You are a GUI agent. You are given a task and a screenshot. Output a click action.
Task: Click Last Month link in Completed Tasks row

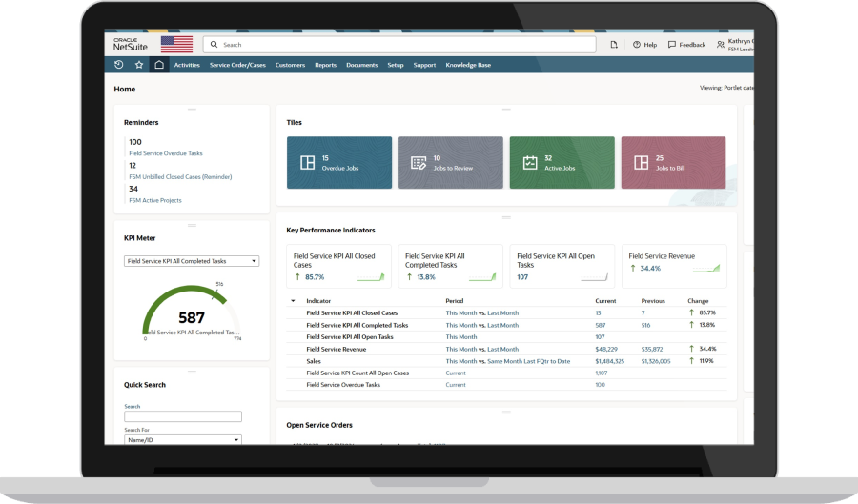click(502, 325)
